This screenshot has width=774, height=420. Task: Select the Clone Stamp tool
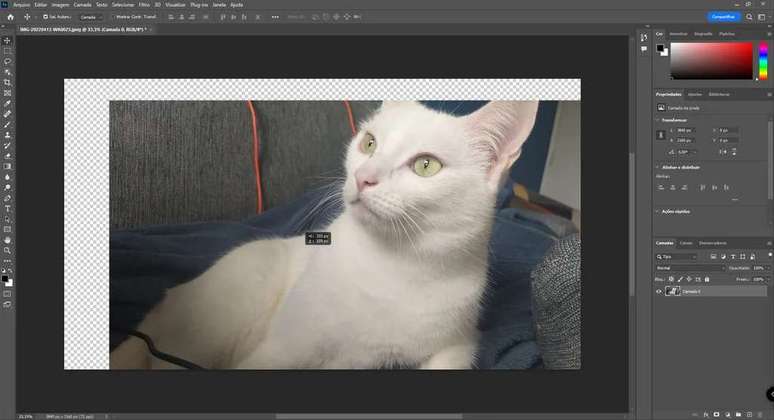pos(7,135)
